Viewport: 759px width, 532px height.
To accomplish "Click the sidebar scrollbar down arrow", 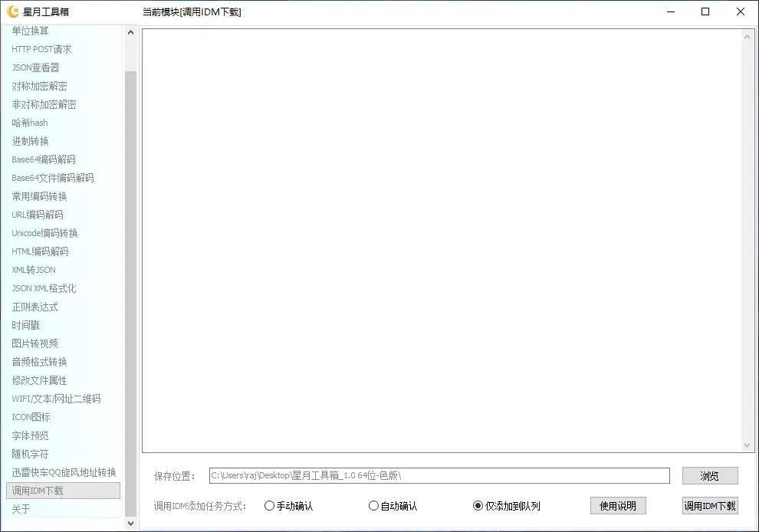I will (130, 524).
